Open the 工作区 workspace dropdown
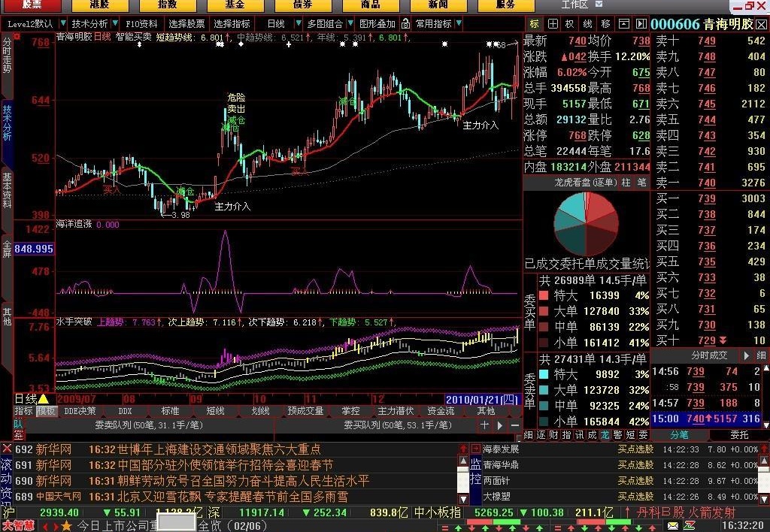Screen dimensions: 770x532 click(599, 5)
